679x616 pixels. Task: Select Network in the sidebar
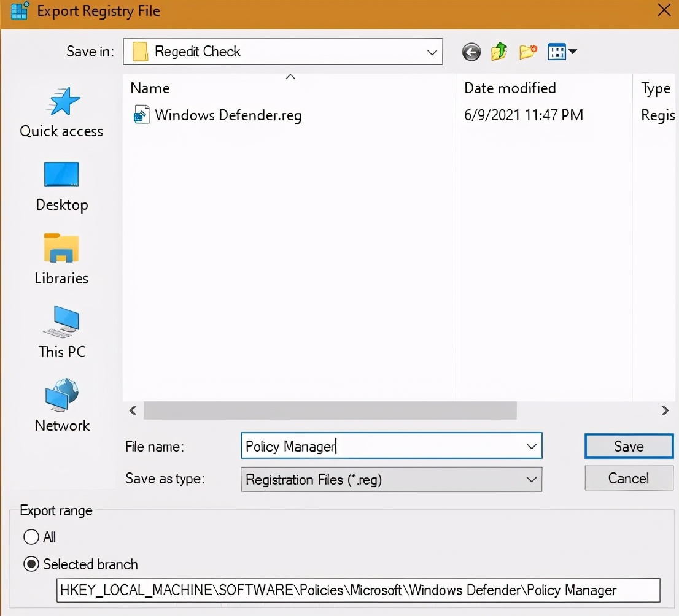point(61,405)
